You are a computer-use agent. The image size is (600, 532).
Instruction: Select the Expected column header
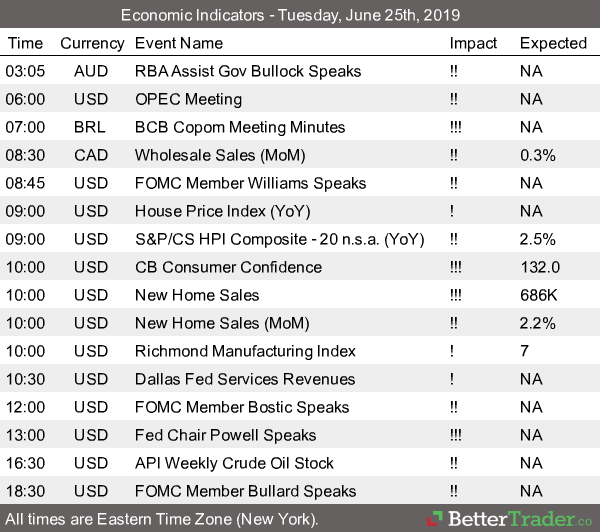[553, 43]
